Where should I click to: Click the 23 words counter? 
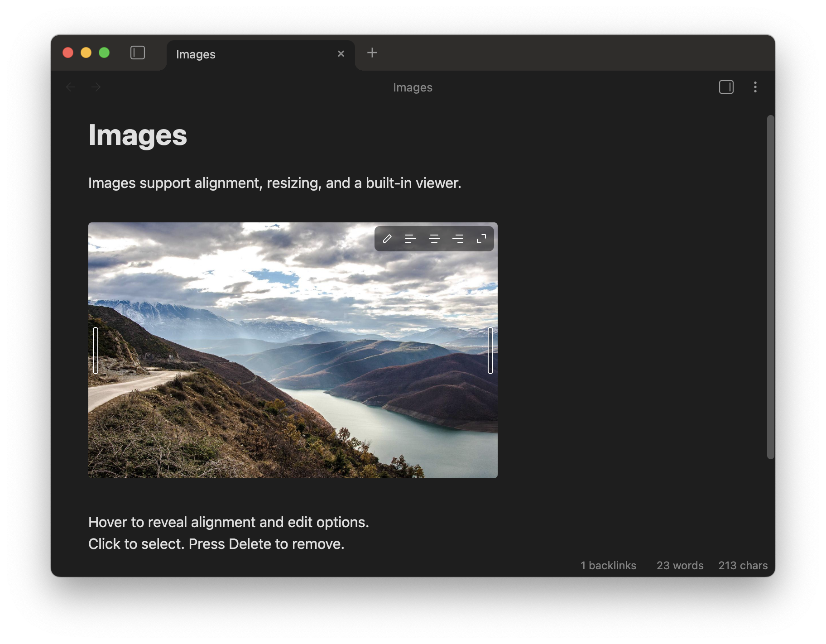pos(680,565)
